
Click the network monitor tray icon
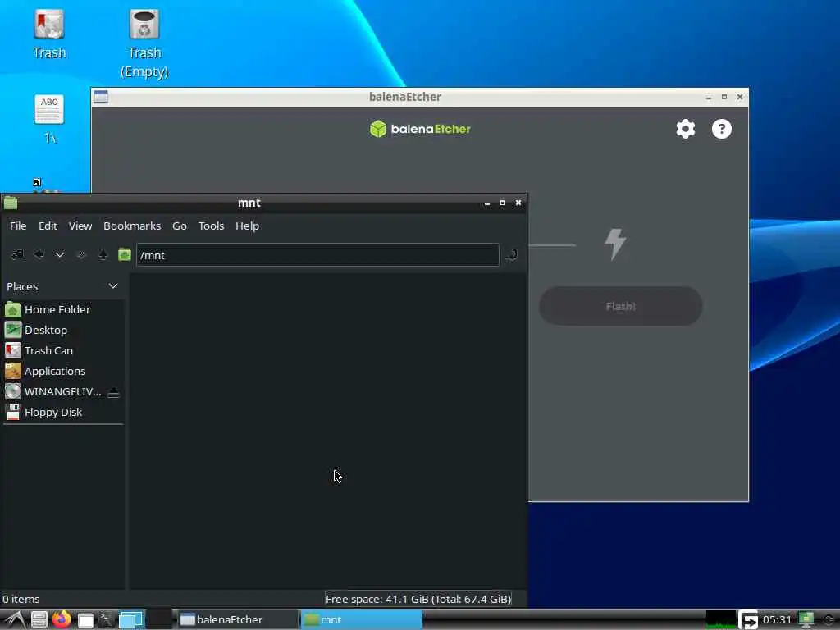[x=806, y=620]
